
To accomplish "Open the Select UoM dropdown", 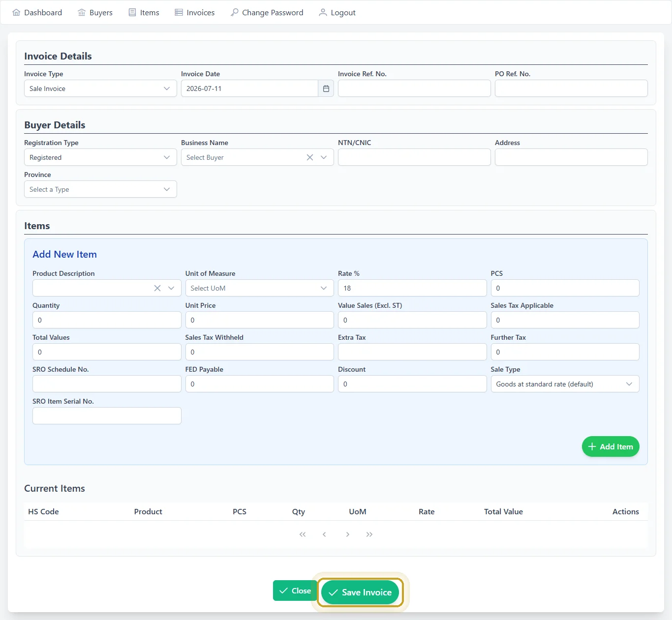I will (x=259, y=288).
